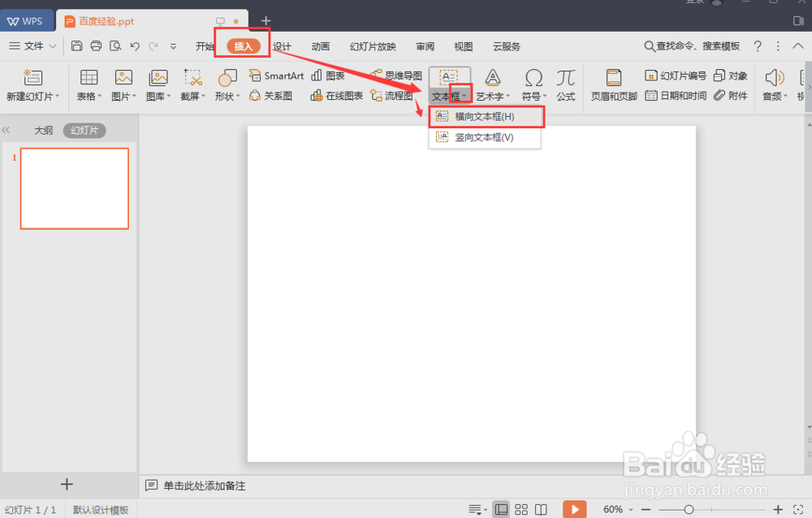Open the WordArt (艺术字) tool
The image size is (812, 518).
[x=493, y=84]
